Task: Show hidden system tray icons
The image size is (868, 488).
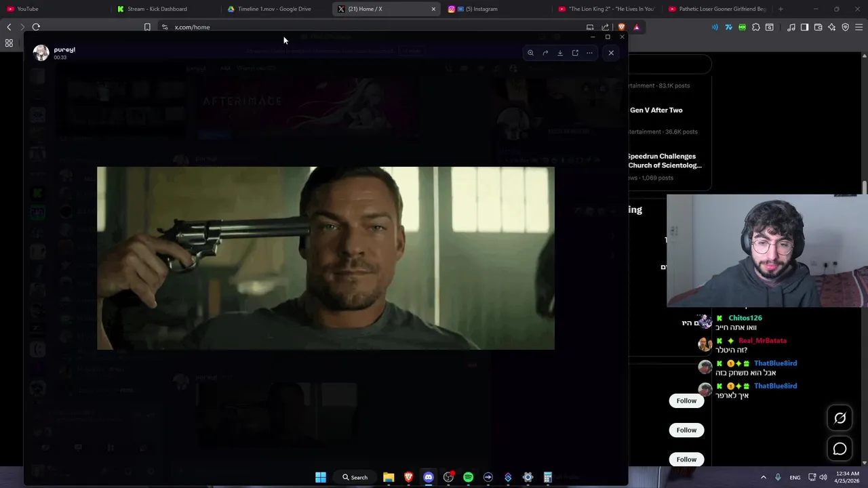Action: click(x=763, y=477)
